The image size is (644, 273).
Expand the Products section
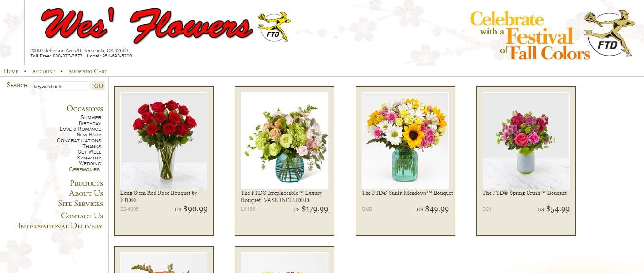coord(86,183)
